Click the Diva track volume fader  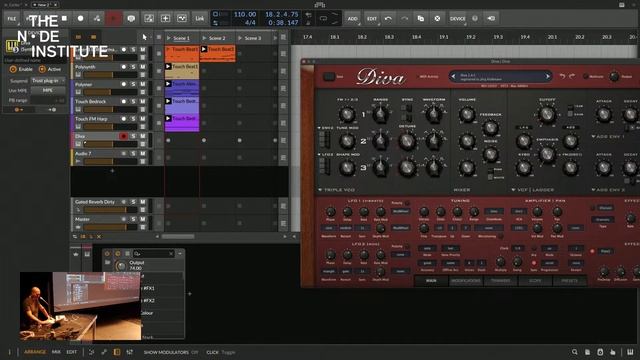click(110, 144)
